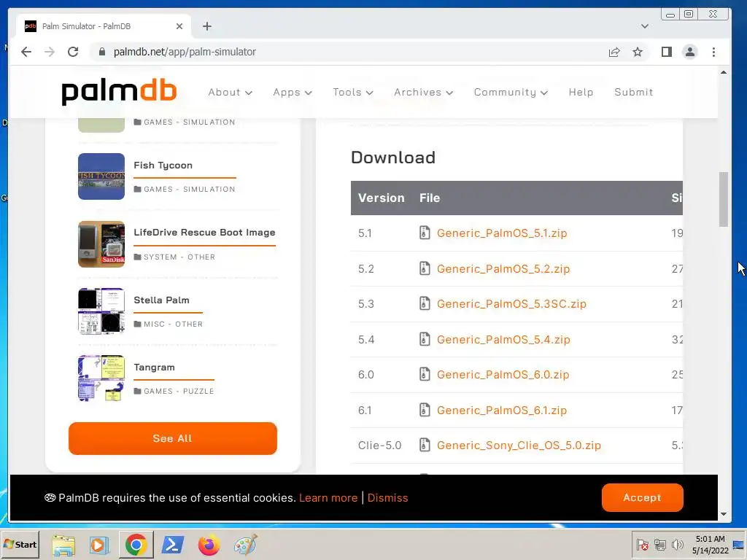This screenshot has height=560, width=747.
Task: Open the Chrome side panel
Action: click(x=667, y=52)
